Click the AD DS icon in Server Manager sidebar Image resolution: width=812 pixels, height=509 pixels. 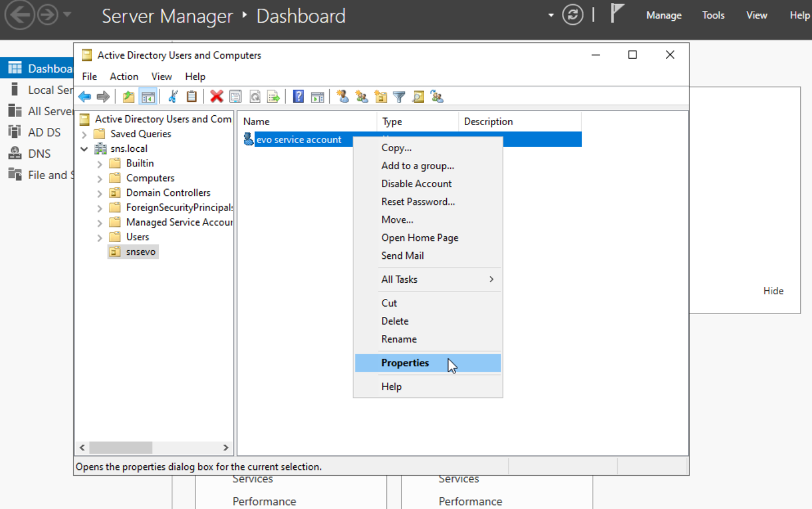click(x=15, y=132)
